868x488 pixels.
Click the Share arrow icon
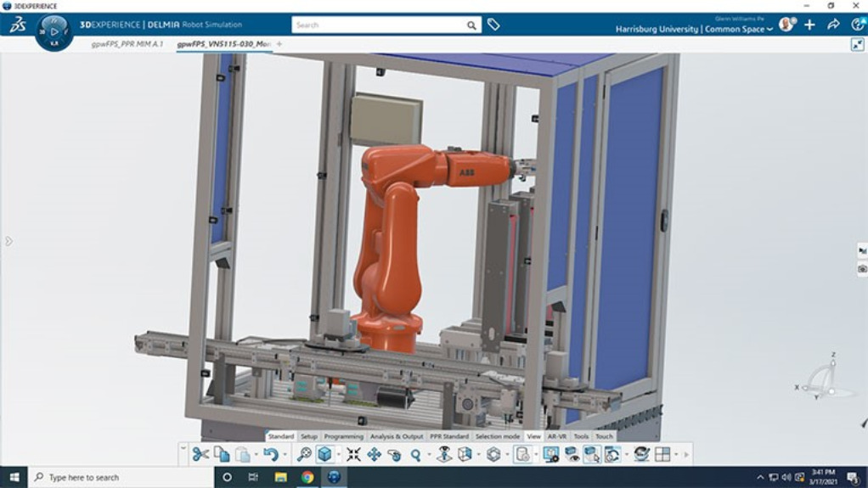point(833,25)
